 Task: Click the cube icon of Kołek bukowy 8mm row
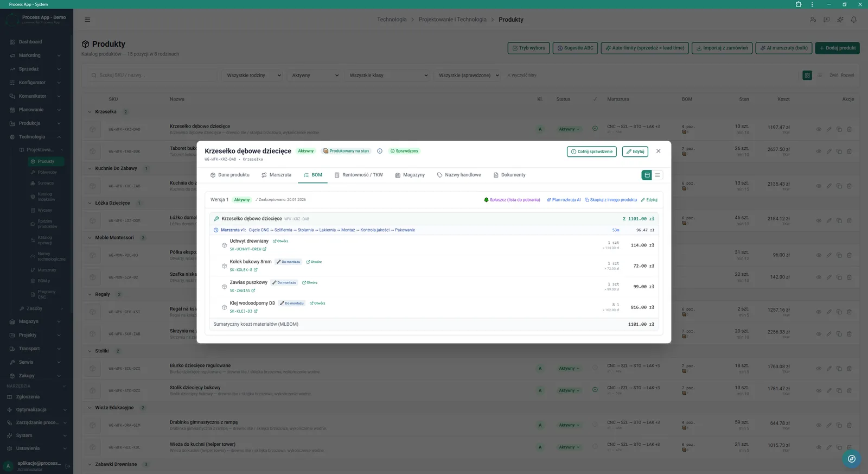coord(224,266)
